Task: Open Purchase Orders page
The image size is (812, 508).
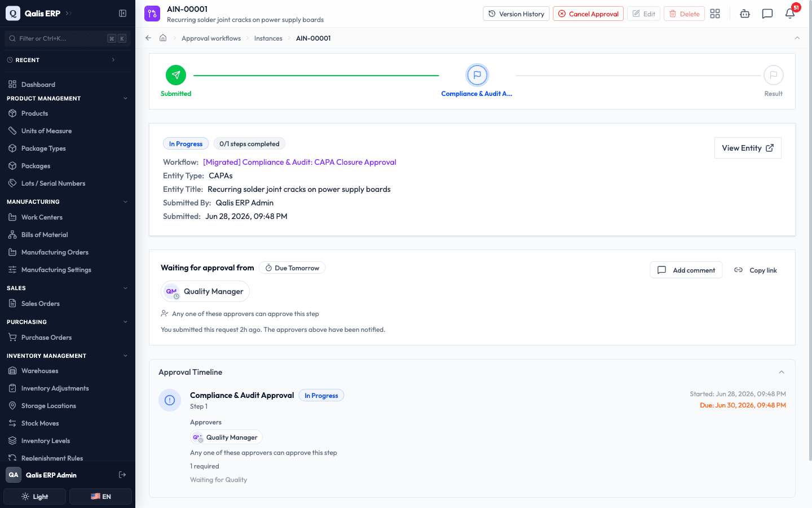Action: pyautogui.click(x=68, y=338)
